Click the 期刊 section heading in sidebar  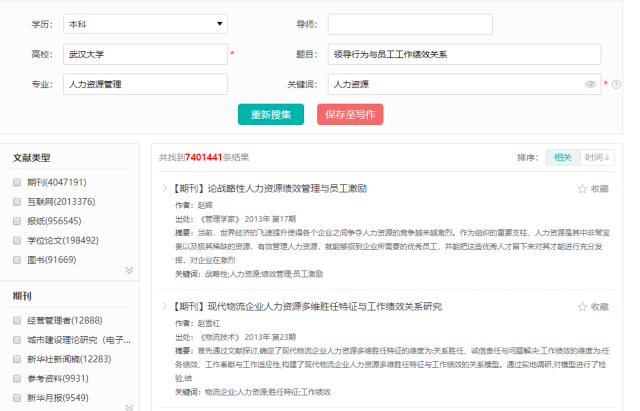point(22,296)
